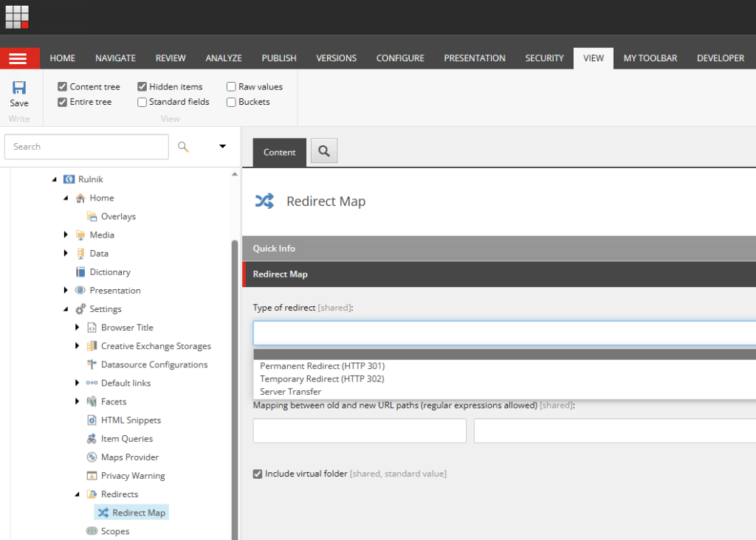The image size is (756, 540).
Task: Enable the Raw values checkbox
Action: coord(232,87)
